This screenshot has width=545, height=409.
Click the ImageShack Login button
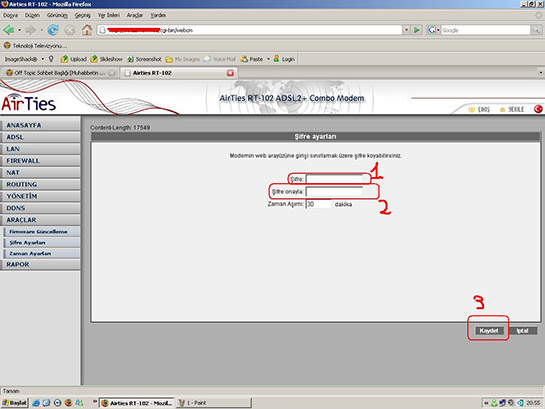(x=284, y=59)
